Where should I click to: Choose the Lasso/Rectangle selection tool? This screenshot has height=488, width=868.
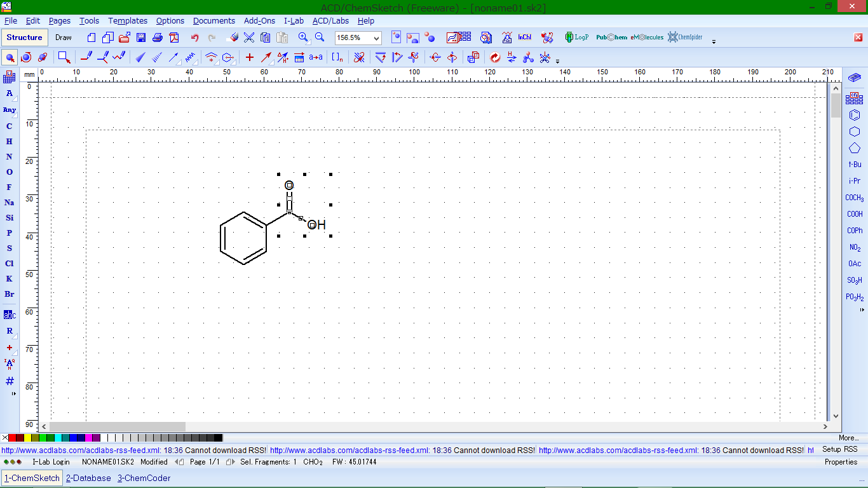(x=64, y=57)
